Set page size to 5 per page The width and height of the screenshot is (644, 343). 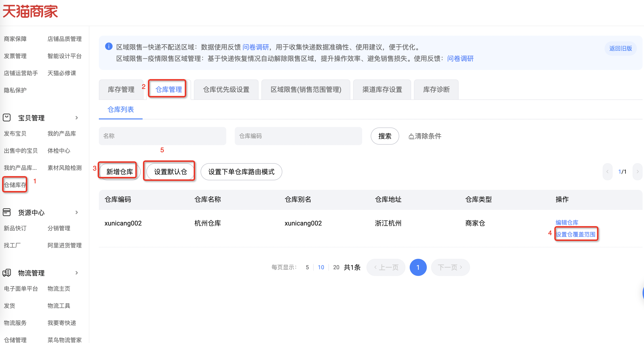(307, 267)
